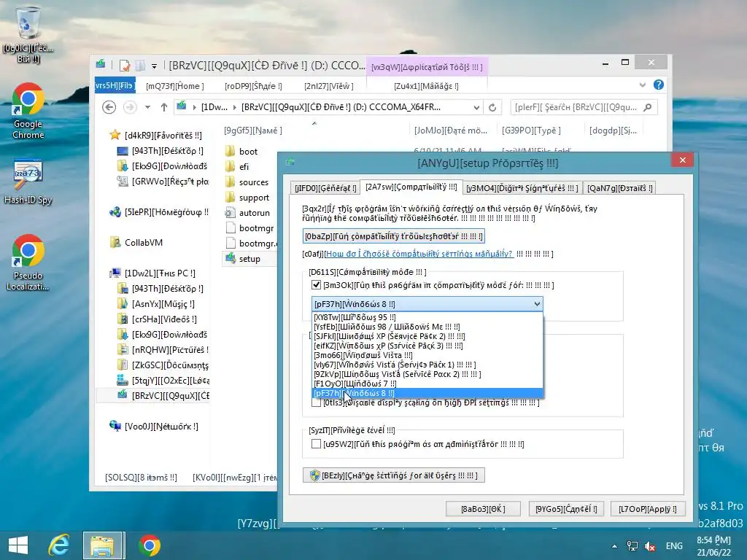Select the support folder
The height and width of the screenshot is (560, 747).
point(247,197)
